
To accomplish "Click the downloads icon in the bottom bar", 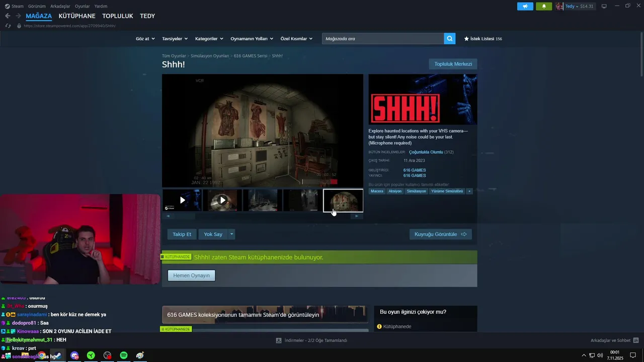I will (x=279, y=340).
